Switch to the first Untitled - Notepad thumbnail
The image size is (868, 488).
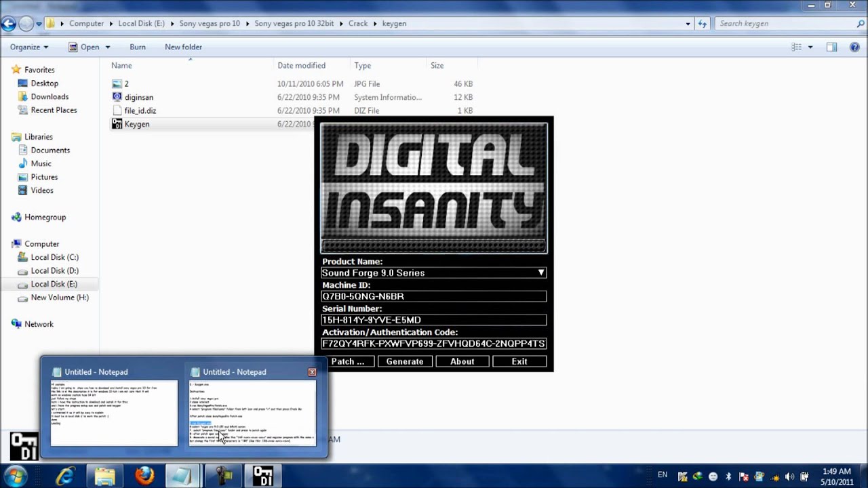pyautogui.click(x=114, y=407)
